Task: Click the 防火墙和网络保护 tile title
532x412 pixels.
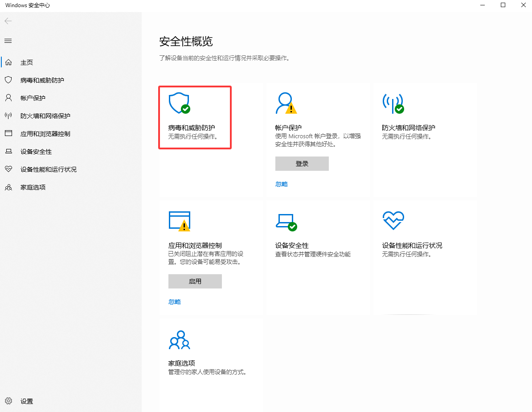Action: tap(409, 128)
